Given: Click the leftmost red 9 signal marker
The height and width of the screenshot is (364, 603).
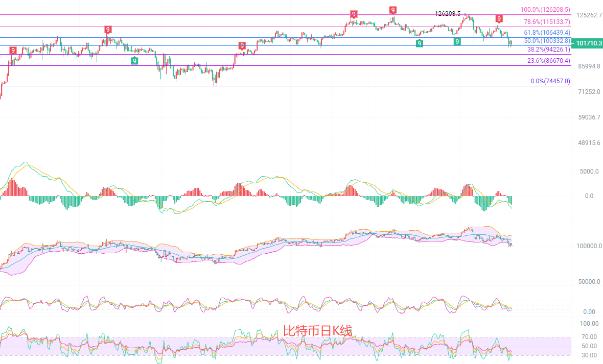Looking at the screenshot, I should pos(13,50).
